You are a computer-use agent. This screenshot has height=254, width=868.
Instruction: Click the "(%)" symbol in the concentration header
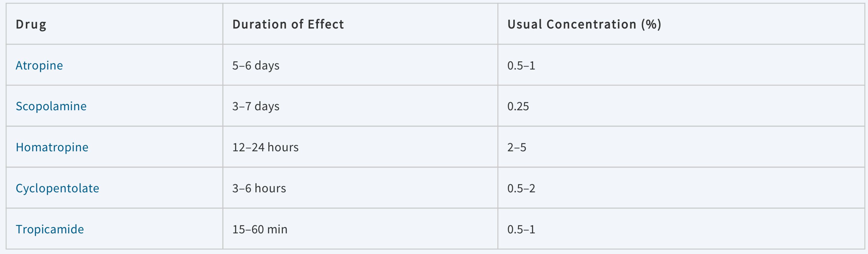pos(651,24)
